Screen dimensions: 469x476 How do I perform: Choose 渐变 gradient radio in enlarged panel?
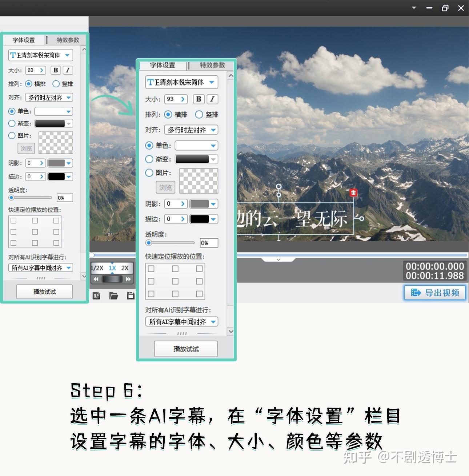(x=149, y=159)
